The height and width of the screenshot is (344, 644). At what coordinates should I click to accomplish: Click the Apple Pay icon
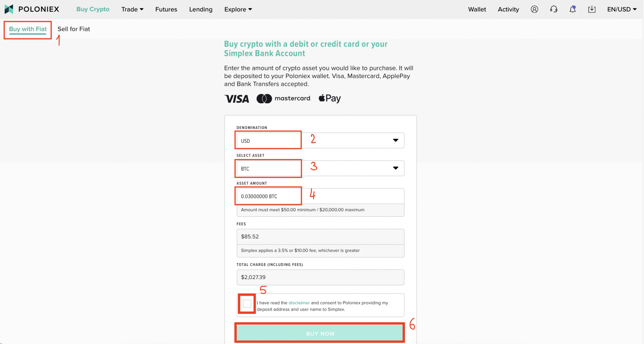tap(329, 98)
